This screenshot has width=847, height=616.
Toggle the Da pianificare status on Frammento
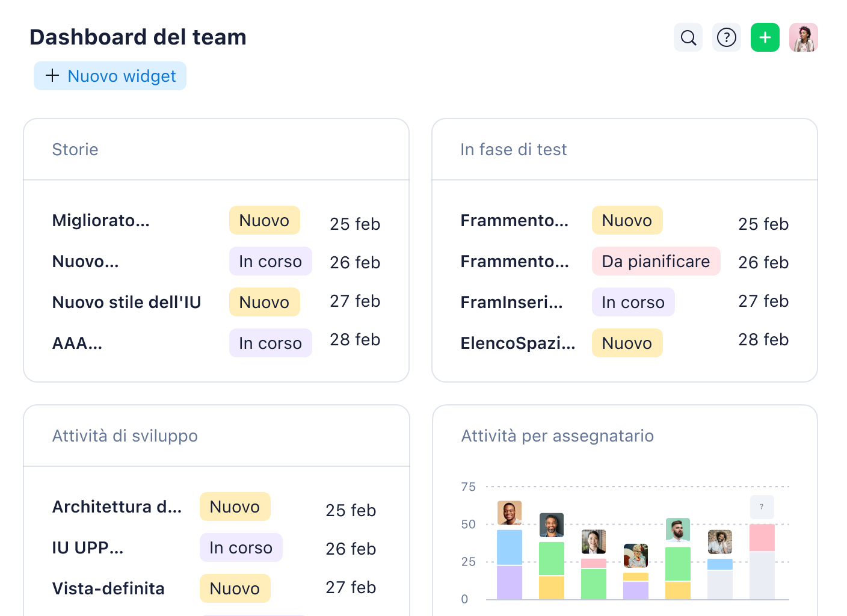tap(656, 261)
